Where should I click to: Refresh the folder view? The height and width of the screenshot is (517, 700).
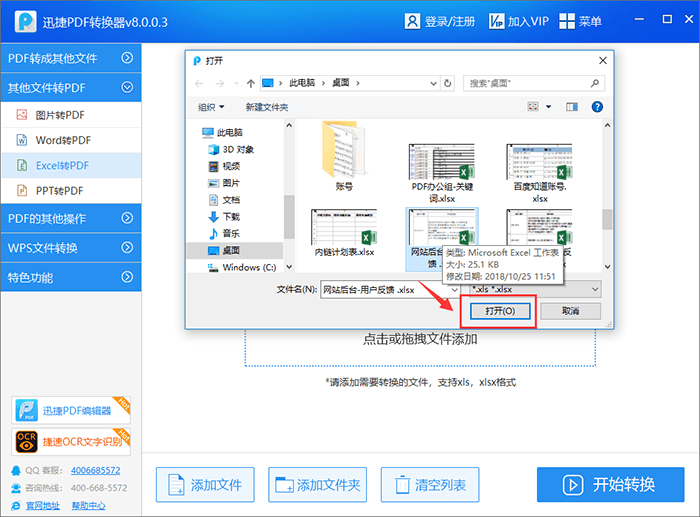point(447,83)
